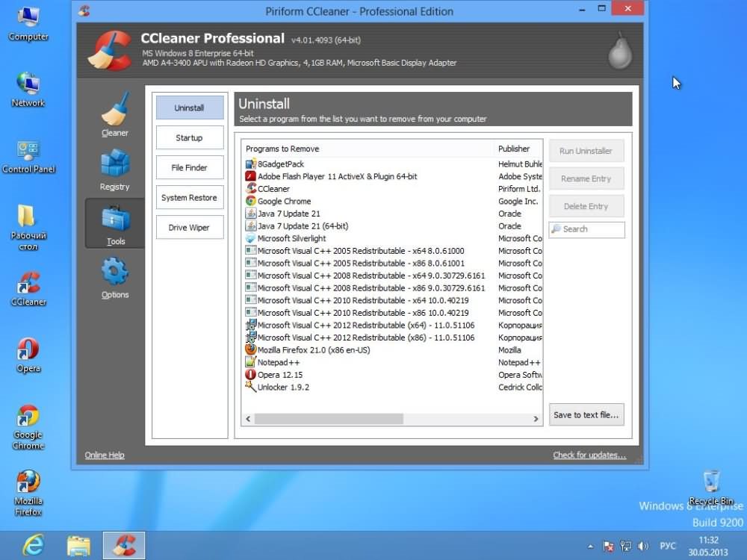
Task: Select the Tools toolbox icon
Action: pos(115,223)
